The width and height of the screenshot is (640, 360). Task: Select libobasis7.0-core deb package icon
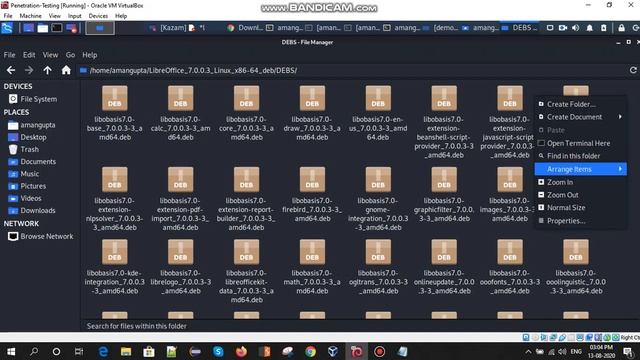(246, 98)
